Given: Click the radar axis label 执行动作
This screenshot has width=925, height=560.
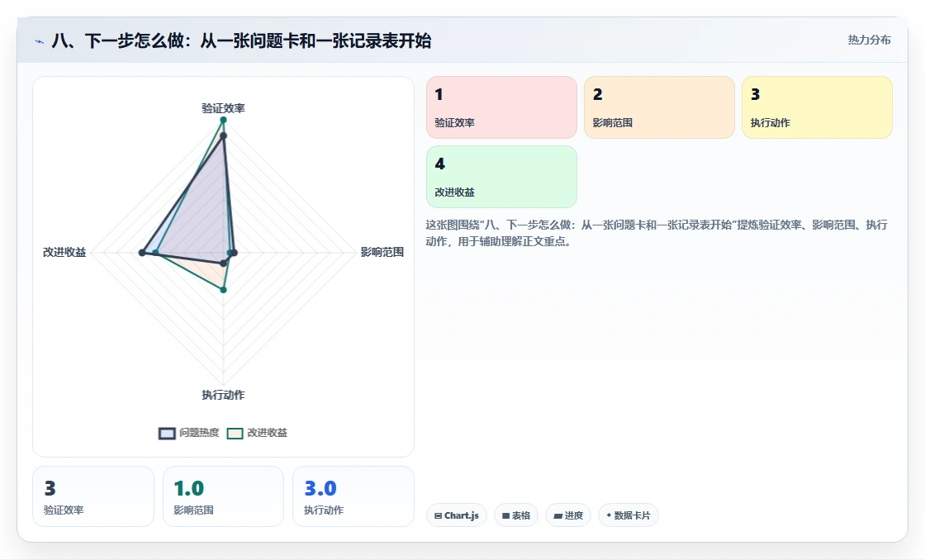Looking at the screenshot, I should (223, 395).
